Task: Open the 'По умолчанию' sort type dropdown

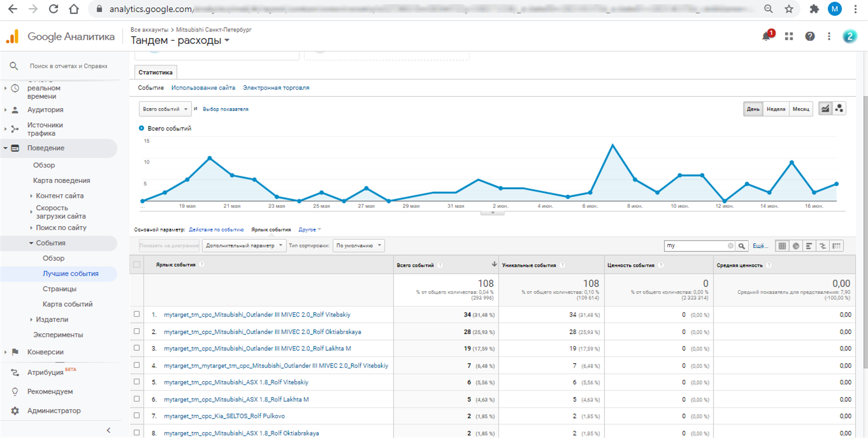Action: pyautogui.click(x=358, y=246)
